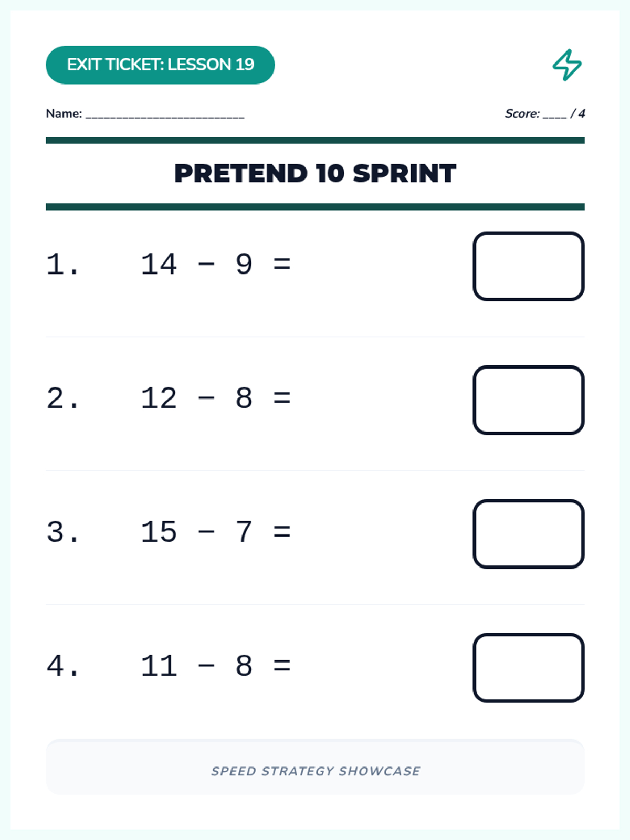Viewport: 630px width, 840px height.
Task: Select the answer box for 11 − 8
Action: click(529, 668)
